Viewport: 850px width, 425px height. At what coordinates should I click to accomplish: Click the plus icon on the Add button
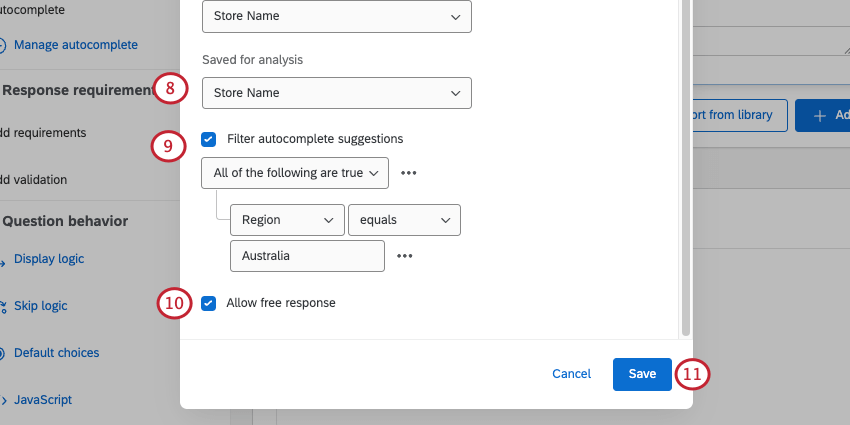tap(820, 116)
